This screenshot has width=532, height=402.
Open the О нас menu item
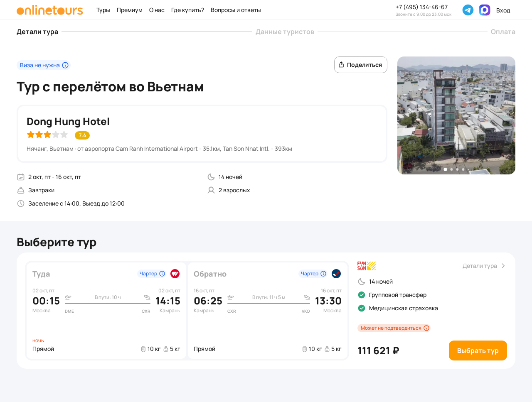click(x=157, y=10)
